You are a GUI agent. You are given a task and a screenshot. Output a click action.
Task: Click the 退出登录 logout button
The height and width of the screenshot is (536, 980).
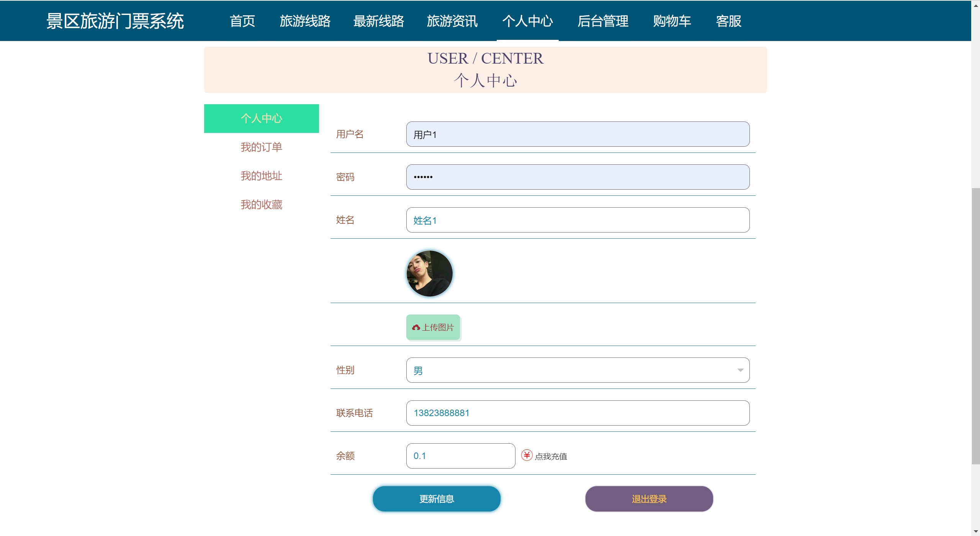point(649,499)
